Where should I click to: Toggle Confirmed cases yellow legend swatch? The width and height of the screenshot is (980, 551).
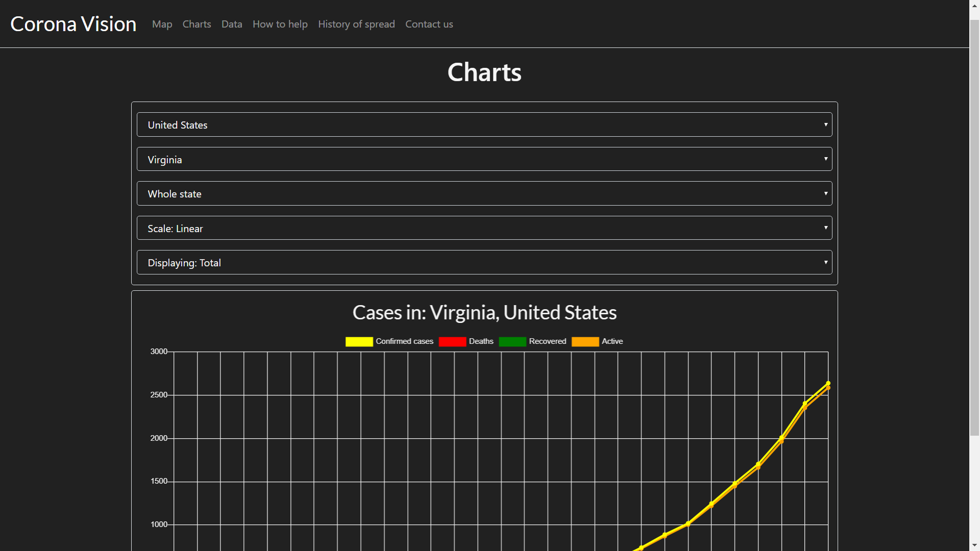pos(359,341)
